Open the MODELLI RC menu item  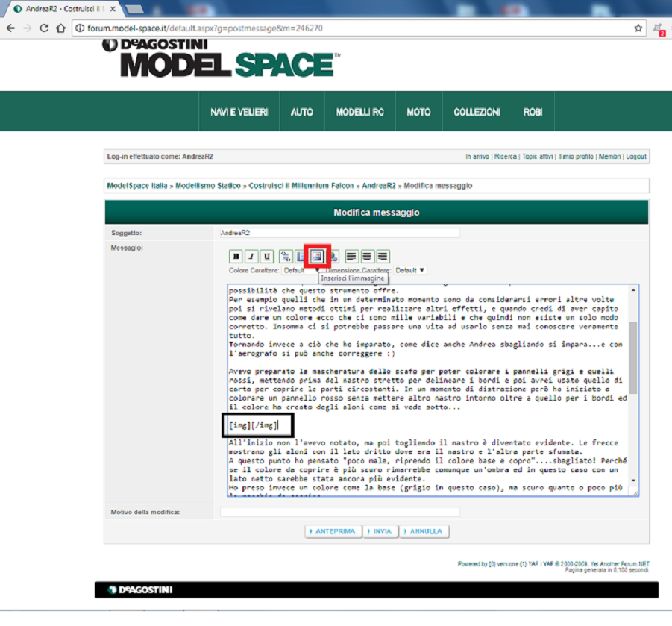359,112
